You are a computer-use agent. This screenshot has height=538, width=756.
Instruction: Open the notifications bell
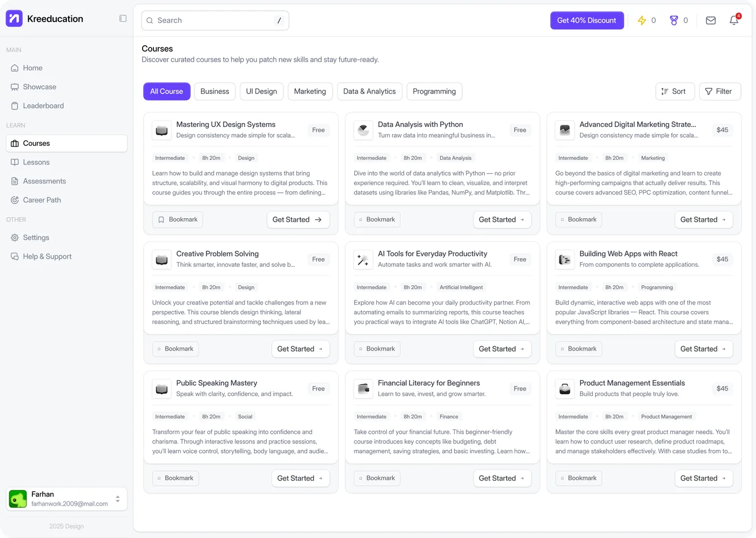(x=734, y=20)
